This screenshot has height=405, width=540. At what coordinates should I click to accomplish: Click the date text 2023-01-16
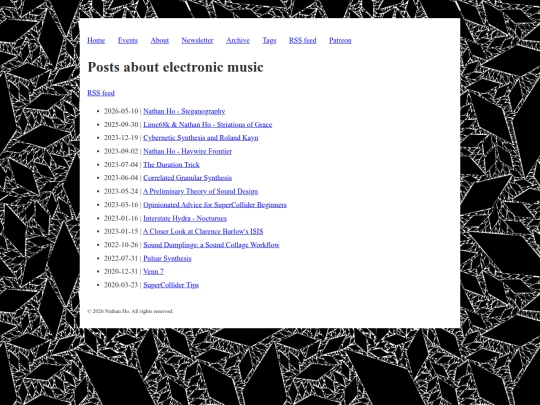[121, 218]
